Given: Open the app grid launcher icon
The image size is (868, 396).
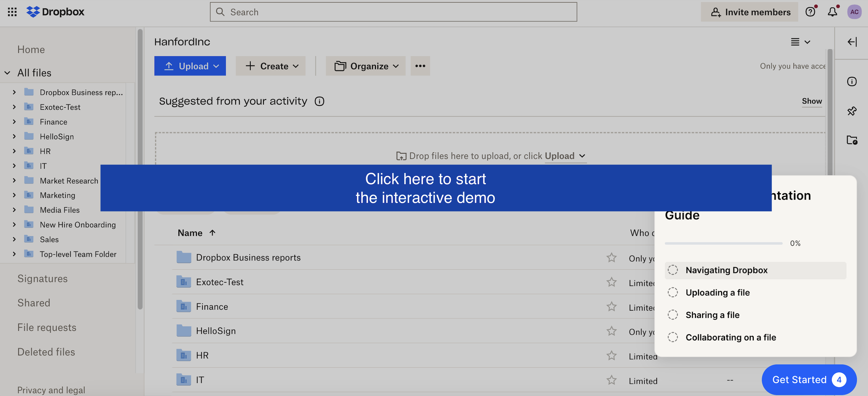Looking at the screenshot, I should [12, 12].
